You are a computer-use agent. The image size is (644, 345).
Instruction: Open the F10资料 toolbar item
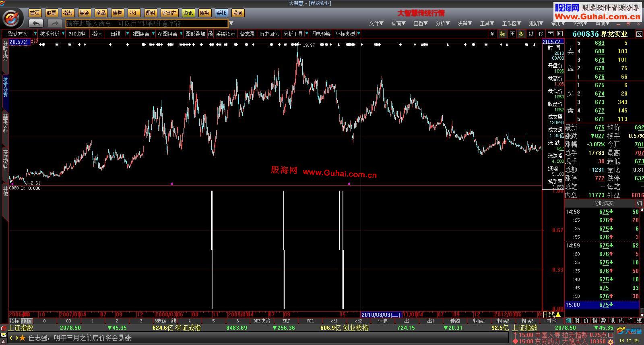coord(77,34)
